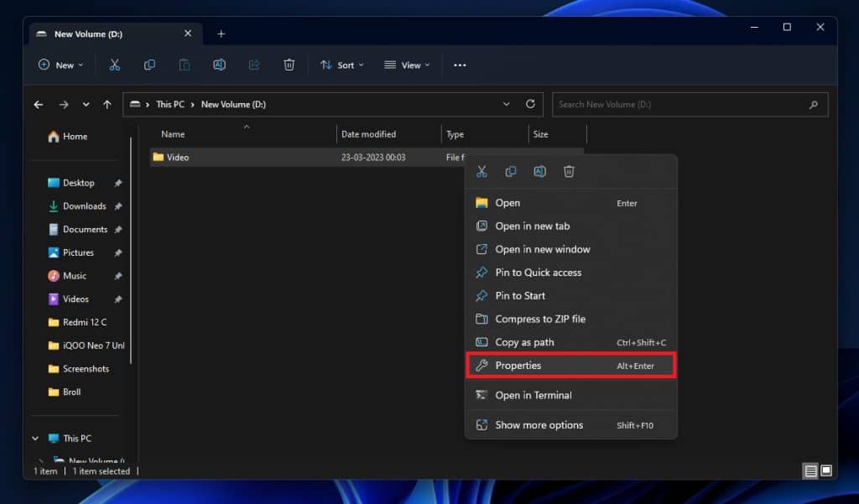Click the Cut icon in the toolbar
Screen dimensions: 859x504
pyautogui.click(x=115, y=65)
